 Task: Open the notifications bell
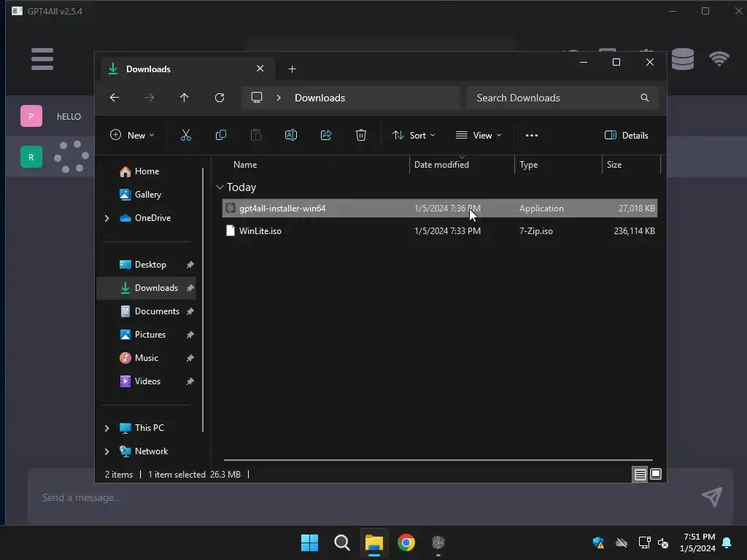pos(727,542)
